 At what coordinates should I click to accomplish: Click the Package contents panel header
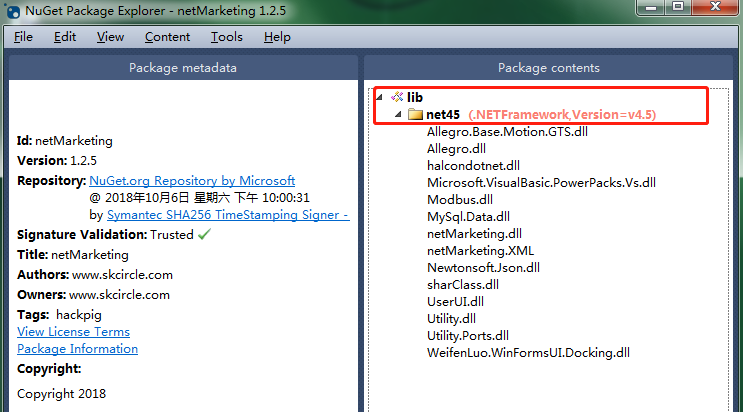[549, 68]
